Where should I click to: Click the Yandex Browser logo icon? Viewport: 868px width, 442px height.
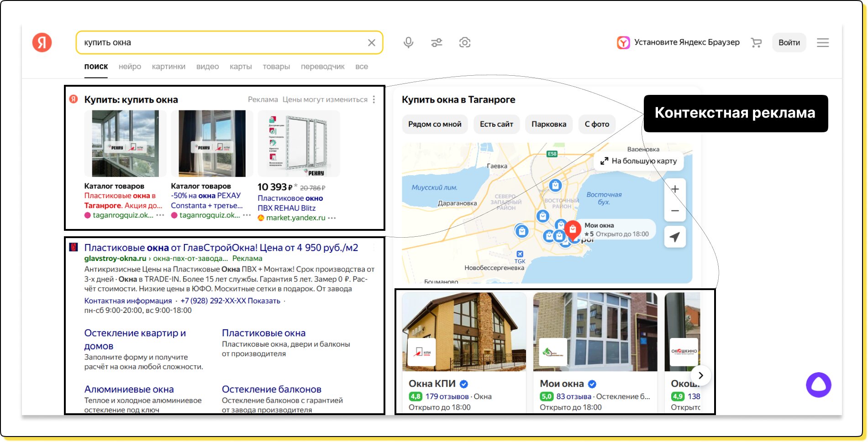[x=623, y=42]
